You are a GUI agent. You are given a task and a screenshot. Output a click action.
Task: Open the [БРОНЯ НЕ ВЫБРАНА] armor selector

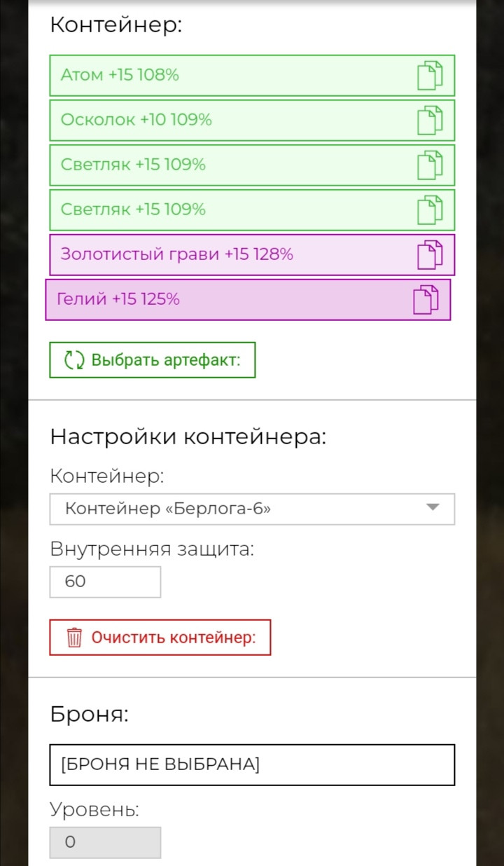(x=252, y=764)
